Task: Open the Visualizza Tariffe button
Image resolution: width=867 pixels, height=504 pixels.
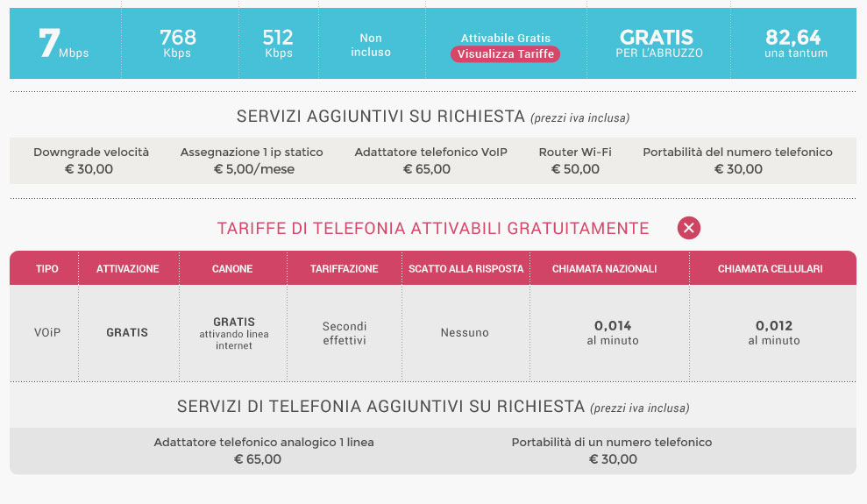Action: 505,54
